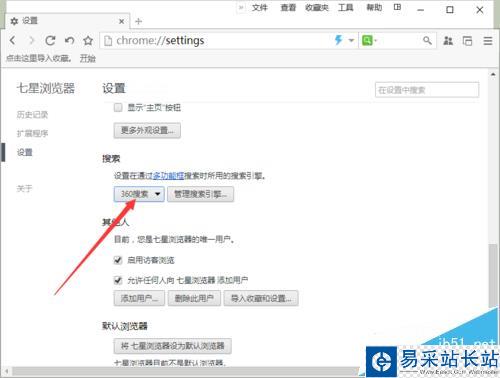
Task: Click the 删除此用户 button
Action: (x=194, y=298)
